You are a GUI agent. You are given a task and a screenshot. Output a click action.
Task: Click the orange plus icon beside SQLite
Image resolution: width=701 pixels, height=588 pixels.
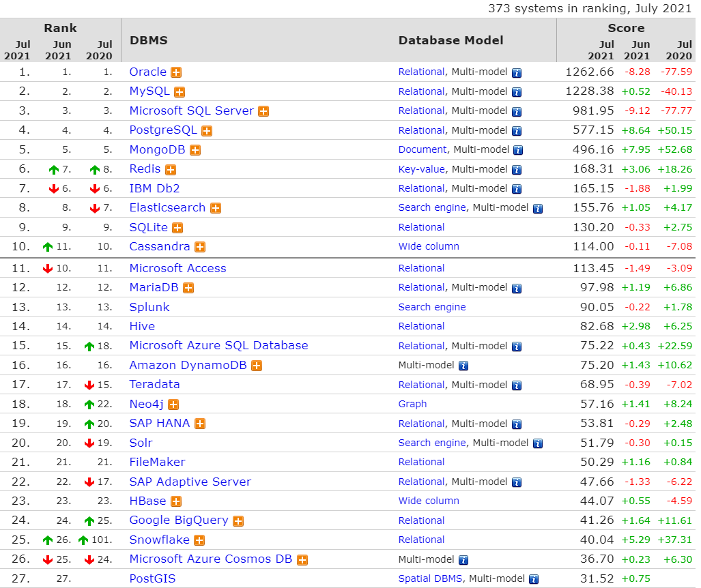177,228
